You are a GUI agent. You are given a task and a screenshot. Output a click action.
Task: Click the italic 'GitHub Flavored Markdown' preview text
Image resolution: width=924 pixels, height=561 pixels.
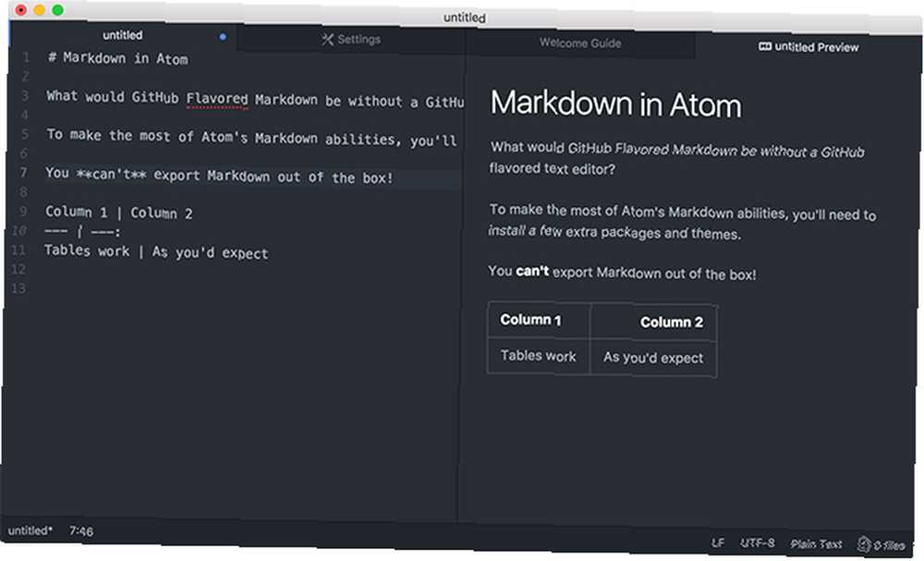point(654,149)
